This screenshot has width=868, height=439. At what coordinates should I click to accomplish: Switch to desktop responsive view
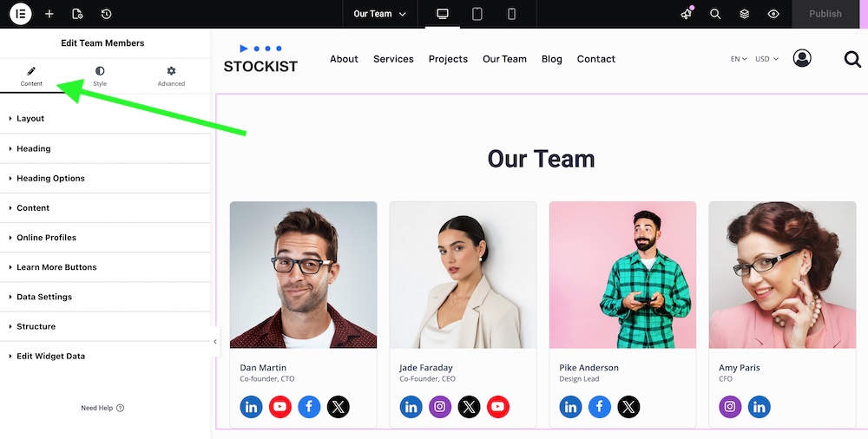443,14
